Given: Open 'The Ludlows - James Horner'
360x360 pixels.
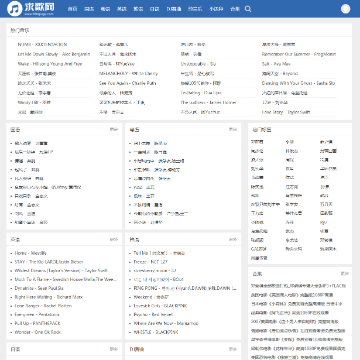Looking at the screenshot, I should coord(208,102).
